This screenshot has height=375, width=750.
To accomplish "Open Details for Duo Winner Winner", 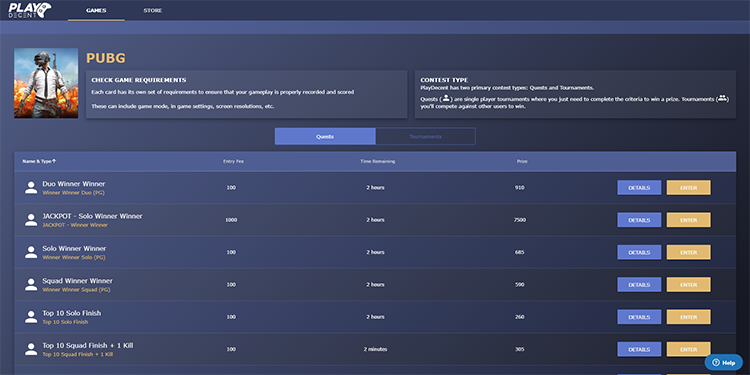I will pos(639,188).
